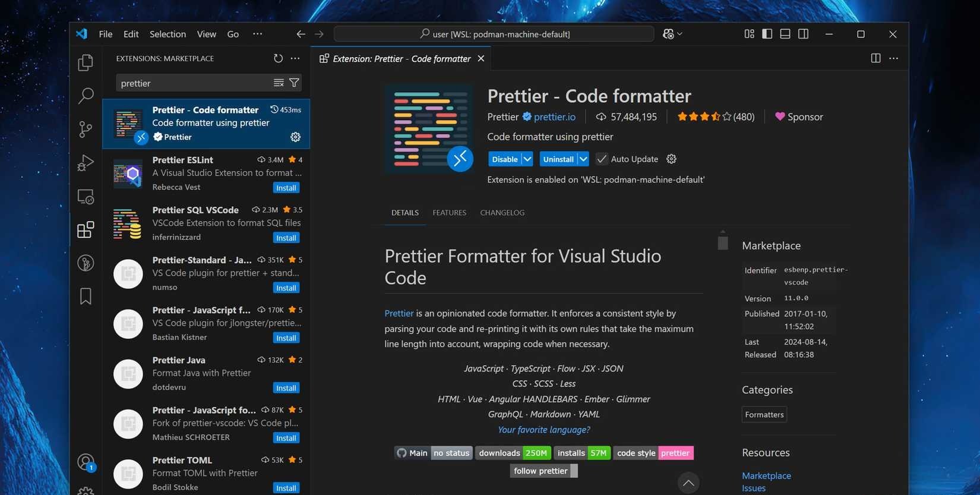Select Prettier-Standard extension in list

click(206, 273)
